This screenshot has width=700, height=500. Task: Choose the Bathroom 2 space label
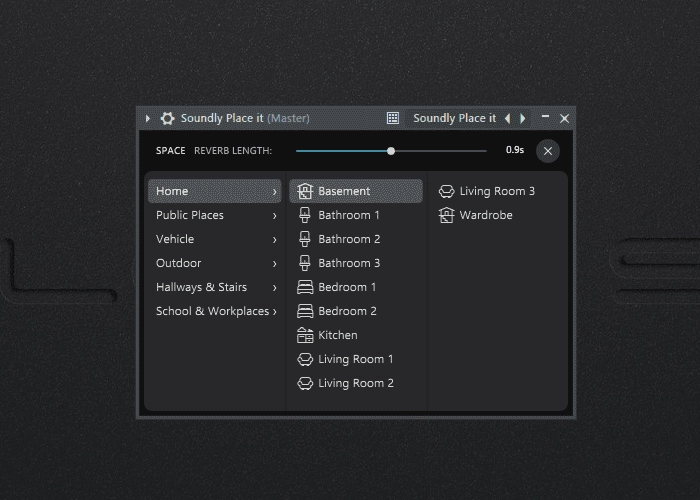click(x=350, y=239)
